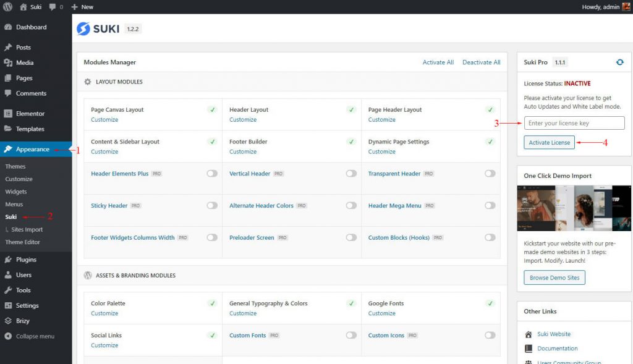Open the comments bubble in admin bar
The height and width of the screenshot is (364, 633).
point(53,7)
